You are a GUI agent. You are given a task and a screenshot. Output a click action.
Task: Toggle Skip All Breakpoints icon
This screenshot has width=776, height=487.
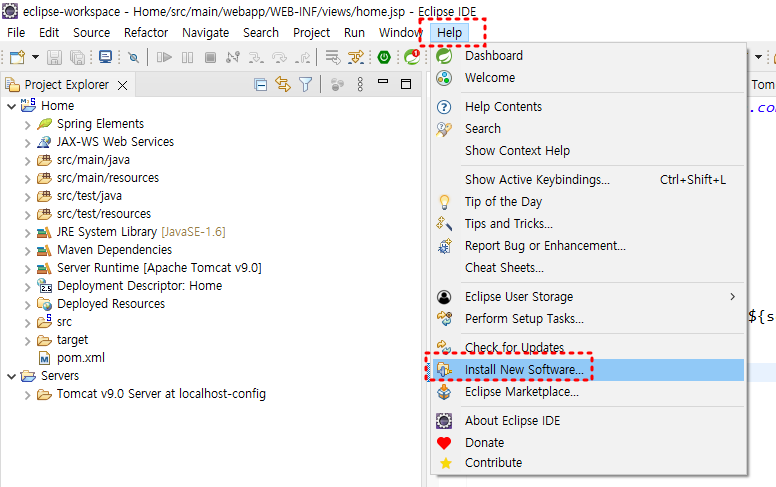133,57
